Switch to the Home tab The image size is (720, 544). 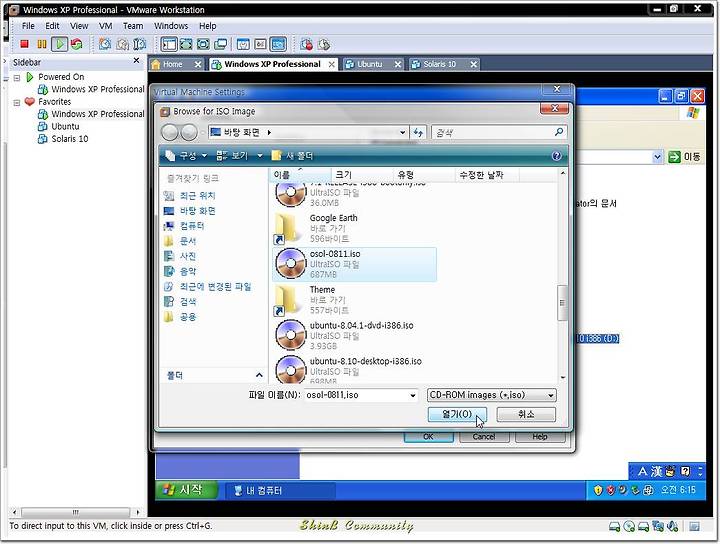(x=173, y=64)
